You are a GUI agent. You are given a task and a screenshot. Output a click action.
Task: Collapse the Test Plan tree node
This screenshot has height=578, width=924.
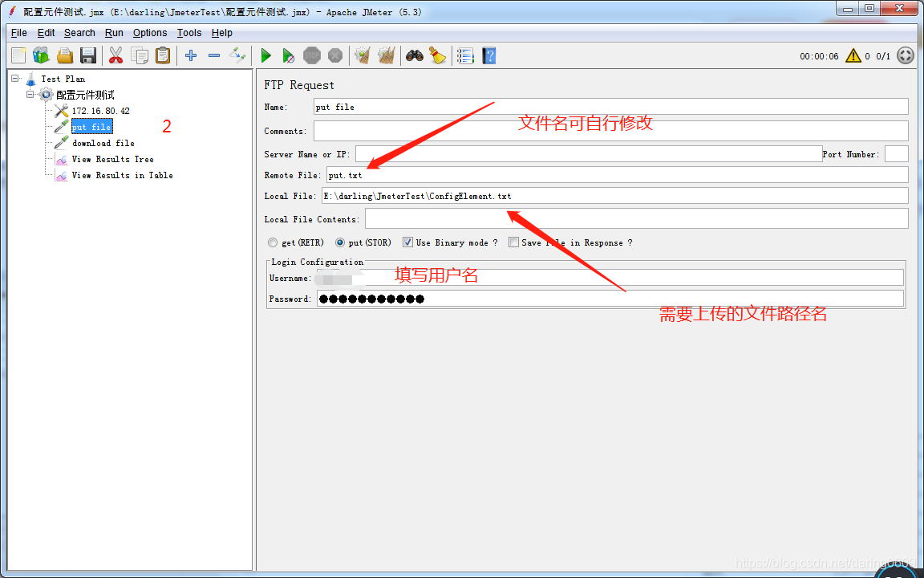click(15, 78)
